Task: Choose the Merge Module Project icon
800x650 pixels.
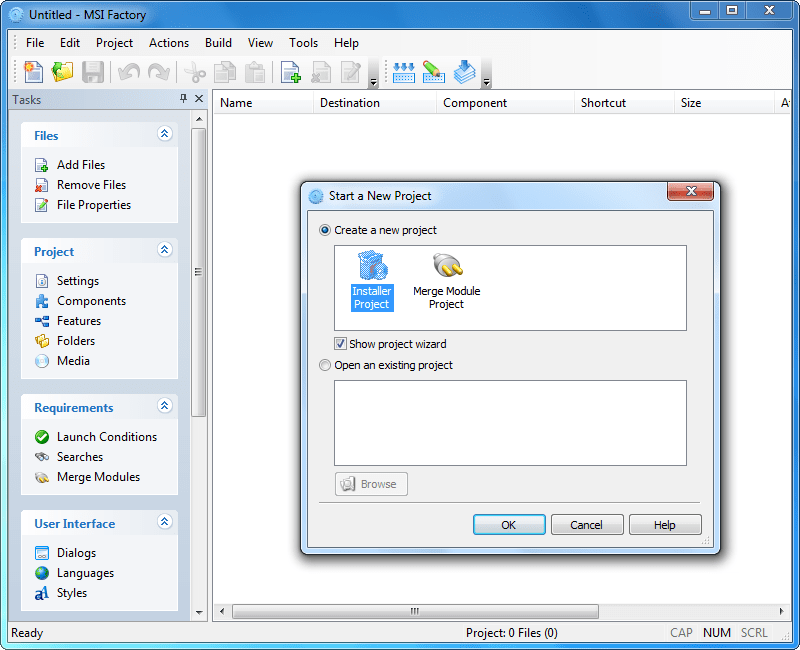Action: pyautogui.click(x=446, y=280)
